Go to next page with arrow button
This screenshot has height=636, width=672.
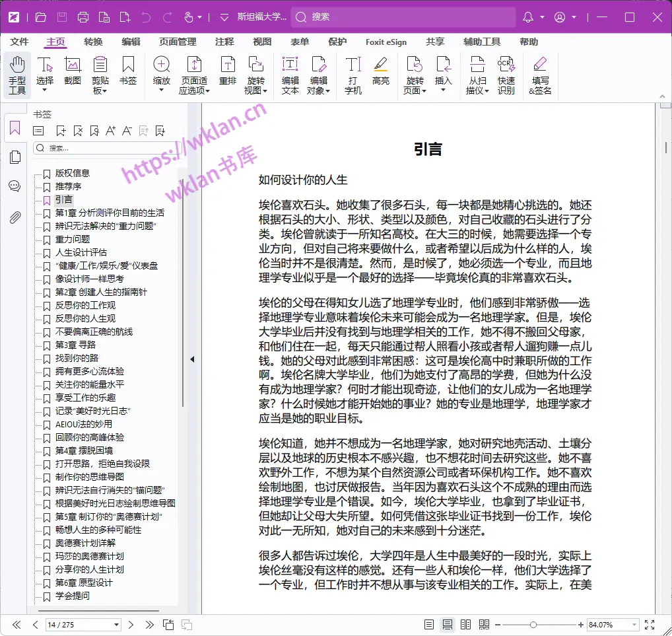pyautogui.click(x=131, y=624)
